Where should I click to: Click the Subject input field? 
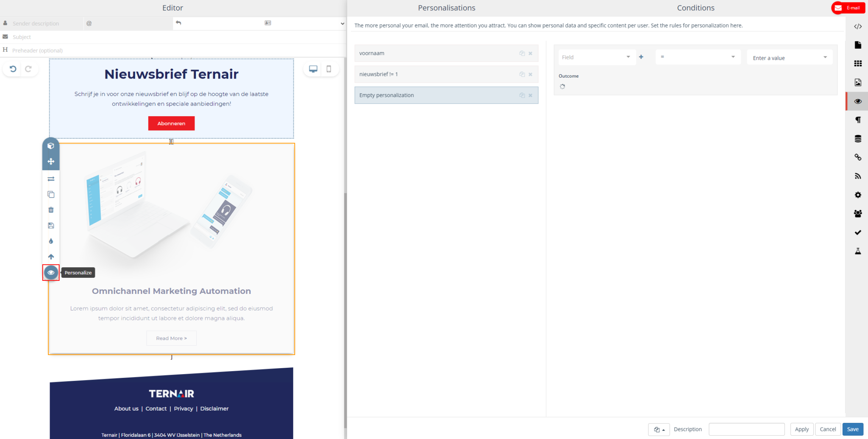pyautogui.click(x=178, y=37)
